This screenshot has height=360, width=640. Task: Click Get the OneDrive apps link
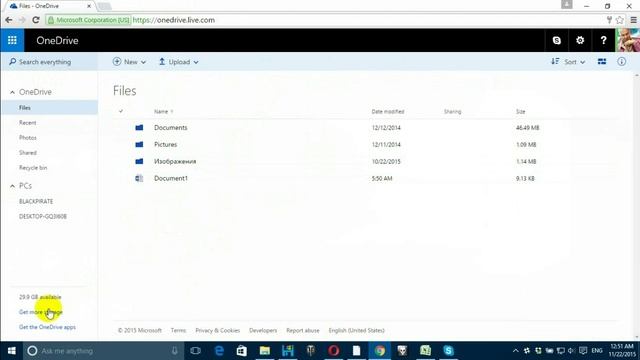[47, 327]
